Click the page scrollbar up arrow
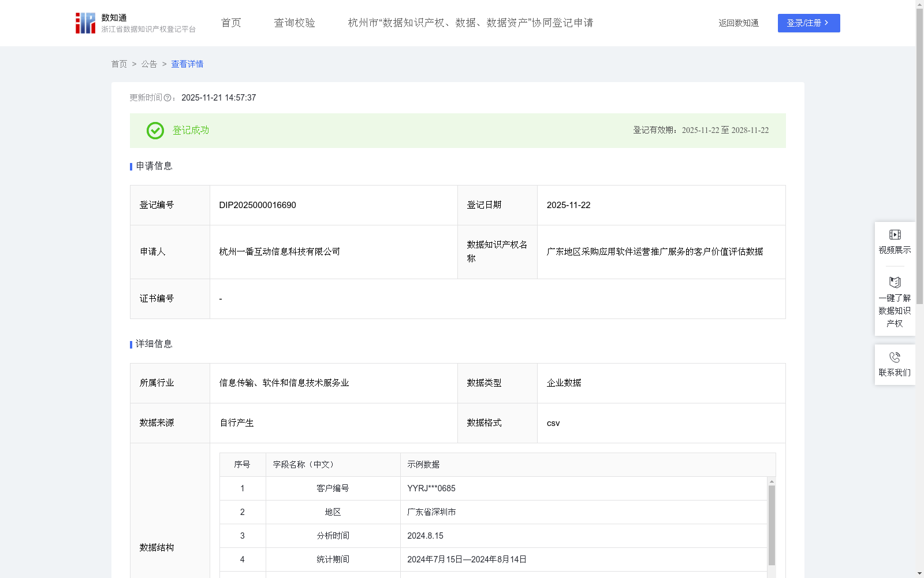This screenshot has height=578, width=924. [919, 4]
